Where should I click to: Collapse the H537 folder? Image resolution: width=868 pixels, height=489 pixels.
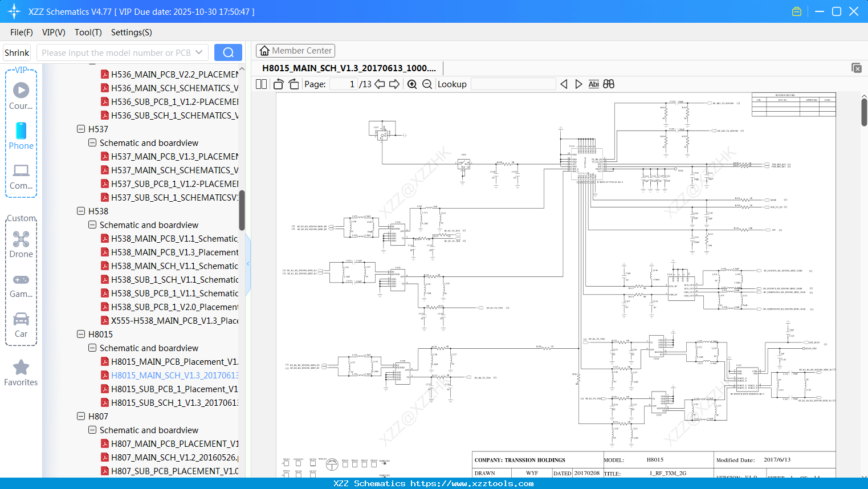pos(81,129)
